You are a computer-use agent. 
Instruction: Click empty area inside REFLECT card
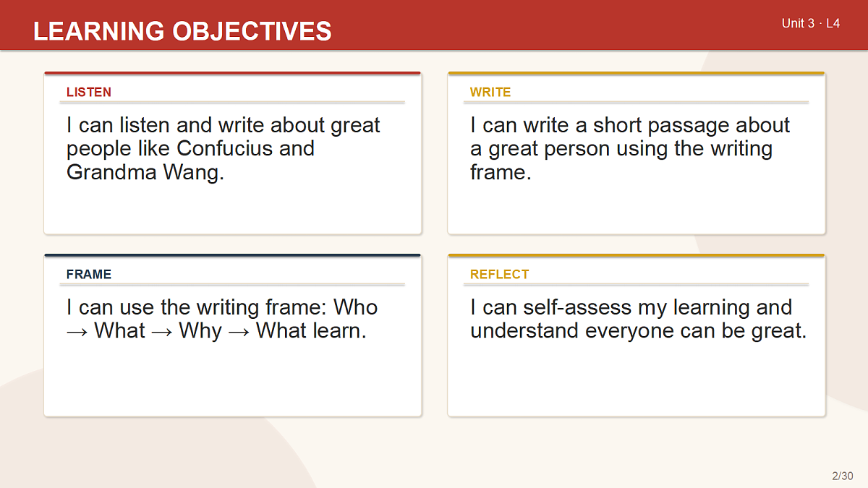637,380
